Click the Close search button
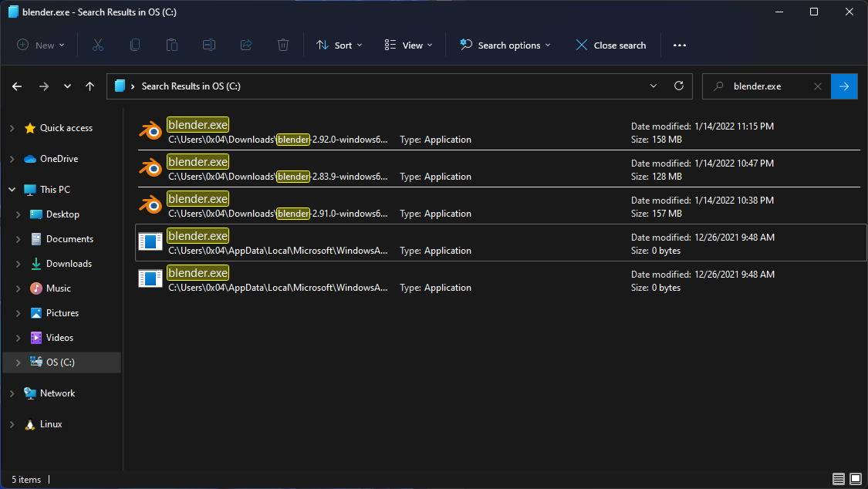Image resolution: width=868 pixels, height=489 pixels. click(610, 46)
